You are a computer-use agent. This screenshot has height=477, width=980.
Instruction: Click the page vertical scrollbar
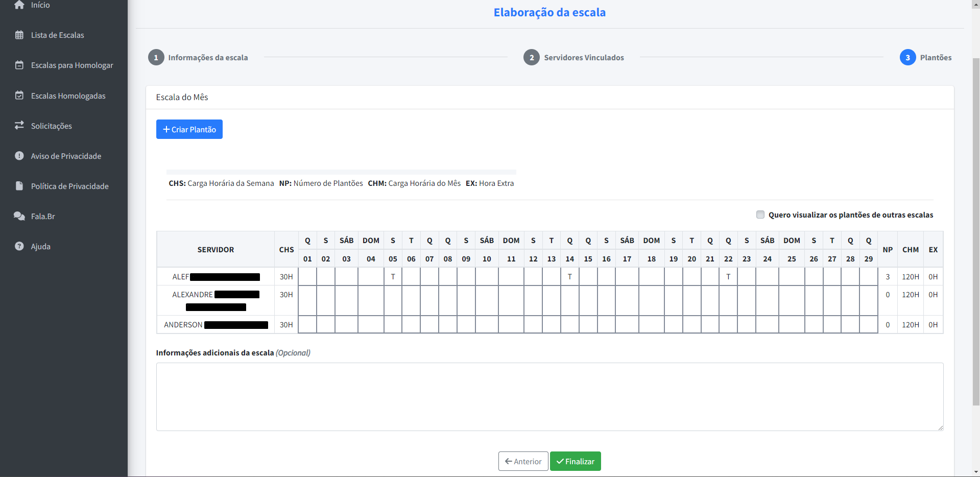click(x=975, y=232)
